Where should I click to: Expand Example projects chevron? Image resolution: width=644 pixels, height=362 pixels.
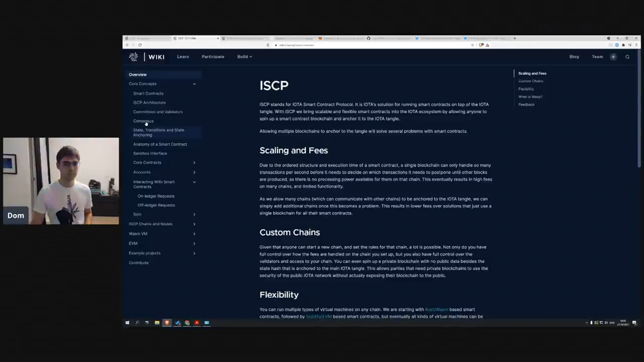click(x=194, y=253)
